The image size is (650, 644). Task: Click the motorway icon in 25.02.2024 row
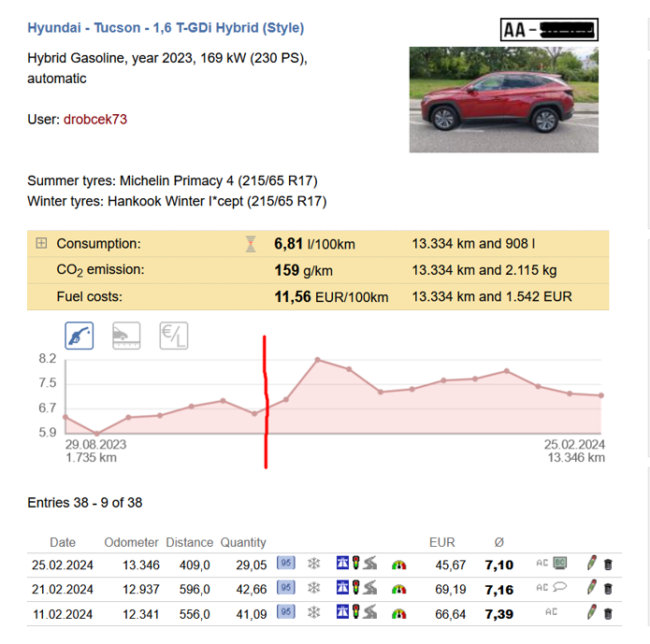342,563
